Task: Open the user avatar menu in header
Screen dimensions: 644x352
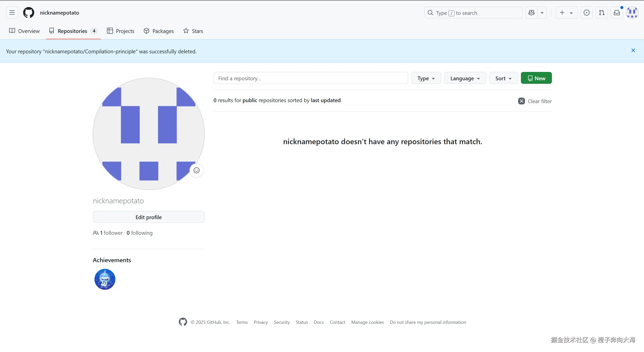Action: click(x=632, y=13)
